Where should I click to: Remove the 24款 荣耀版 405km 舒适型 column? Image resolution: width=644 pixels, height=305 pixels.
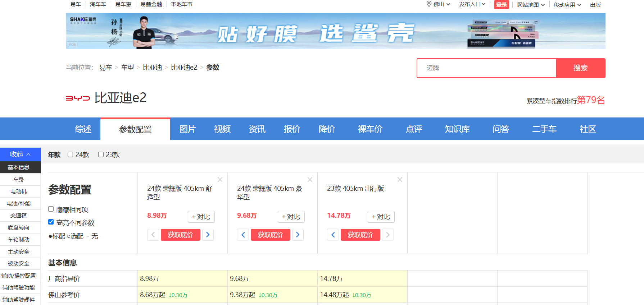tap(220, 179)
